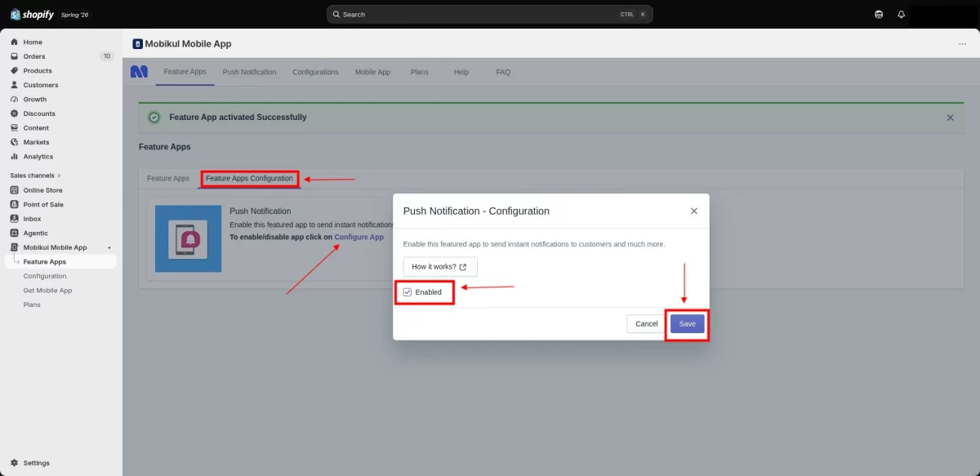The image size is (980, 476).
Task: Open the Configurations tab
Action: pos(315,72)
